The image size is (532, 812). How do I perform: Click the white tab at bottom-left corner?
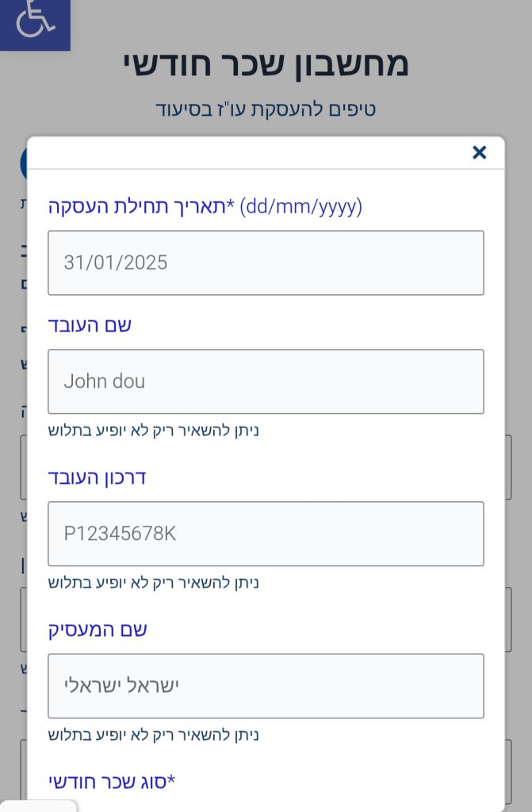[x=38, y=806]
